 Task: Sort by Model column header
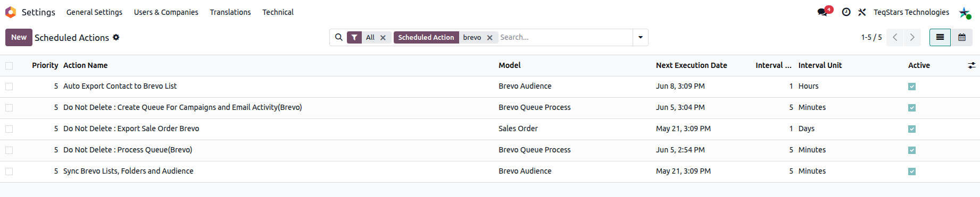tap(509, 65)
